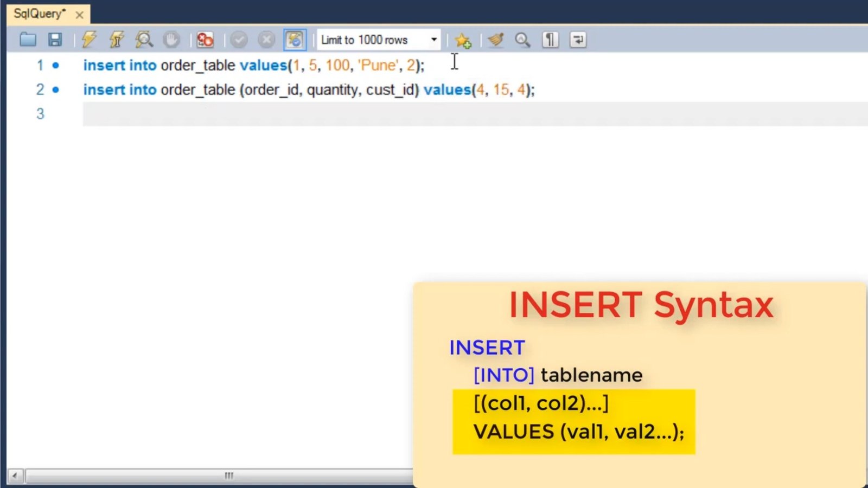Click VALUES (val1, val2...); text
This screenshot has width=868, height=488.
click(579, 432)
